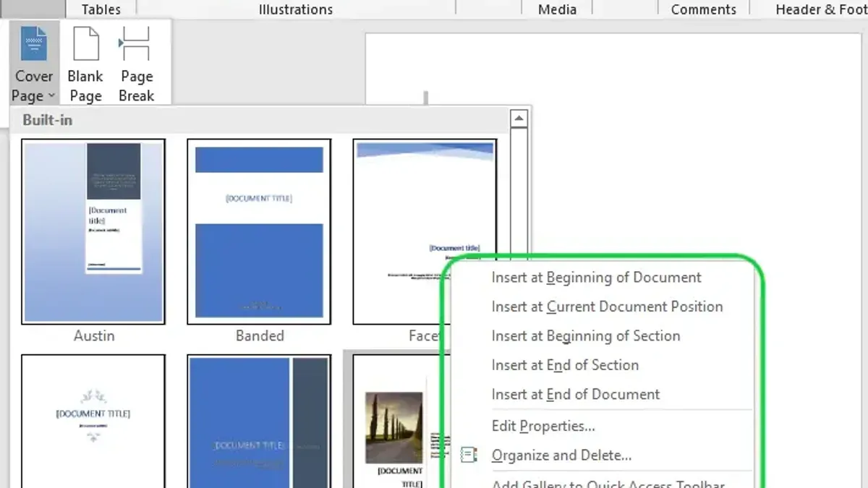Pick the blue and gray sidebar cover page
Viewport: 868px width, 488px height.
259,421
